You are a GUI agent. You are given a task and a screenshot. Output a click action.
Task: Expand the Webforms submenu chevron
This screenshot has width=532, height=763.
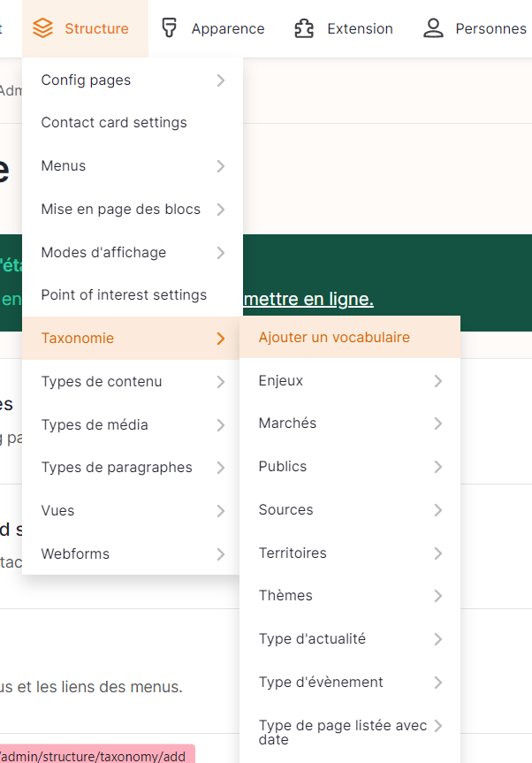pos(220,554)
